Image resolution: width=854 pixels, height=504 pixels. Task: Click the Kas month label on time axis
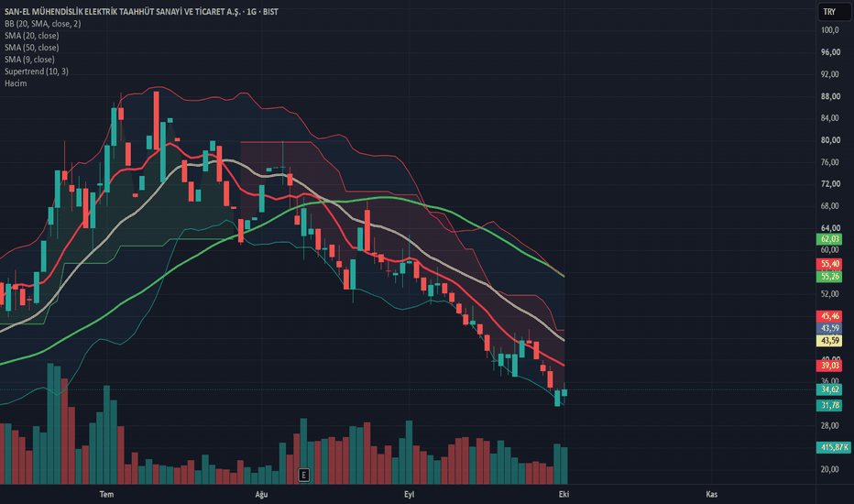pos(711,494)
